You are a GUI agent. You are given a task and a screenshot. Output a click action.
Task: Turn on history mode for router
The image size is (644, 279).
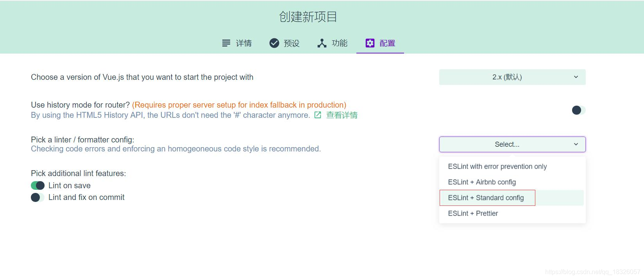pos(577,110)
